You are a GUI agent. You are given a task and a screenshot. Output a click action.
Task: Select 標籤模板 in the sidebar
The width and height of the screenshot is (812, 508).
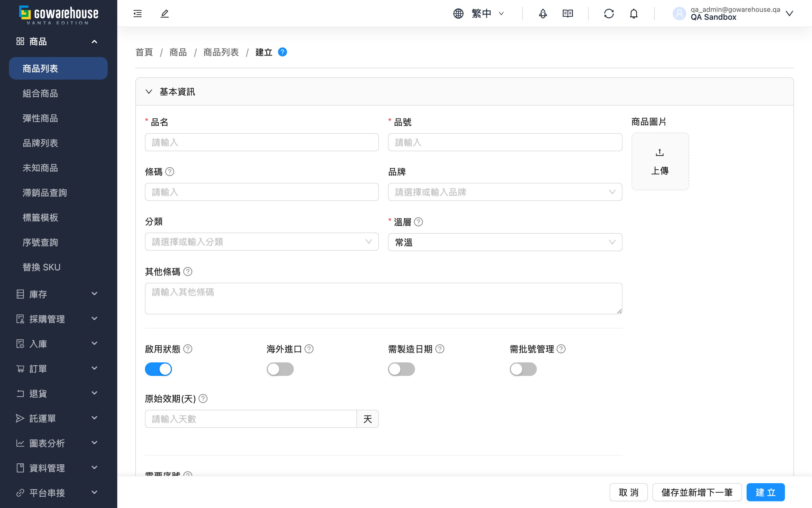[x=58, y=217]
